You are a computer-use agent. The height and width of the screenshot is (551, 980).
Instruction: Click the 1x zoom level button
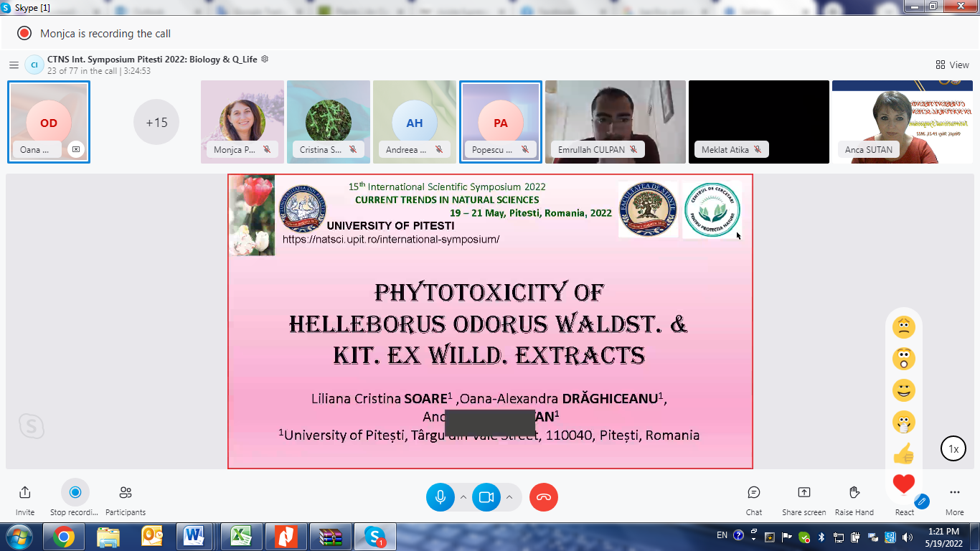pos(953,449)
